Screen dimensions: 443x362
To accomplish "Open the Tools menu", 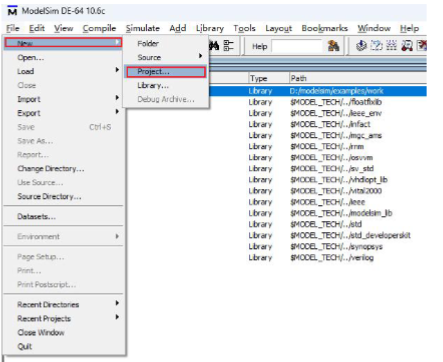I will coord(244,28).
